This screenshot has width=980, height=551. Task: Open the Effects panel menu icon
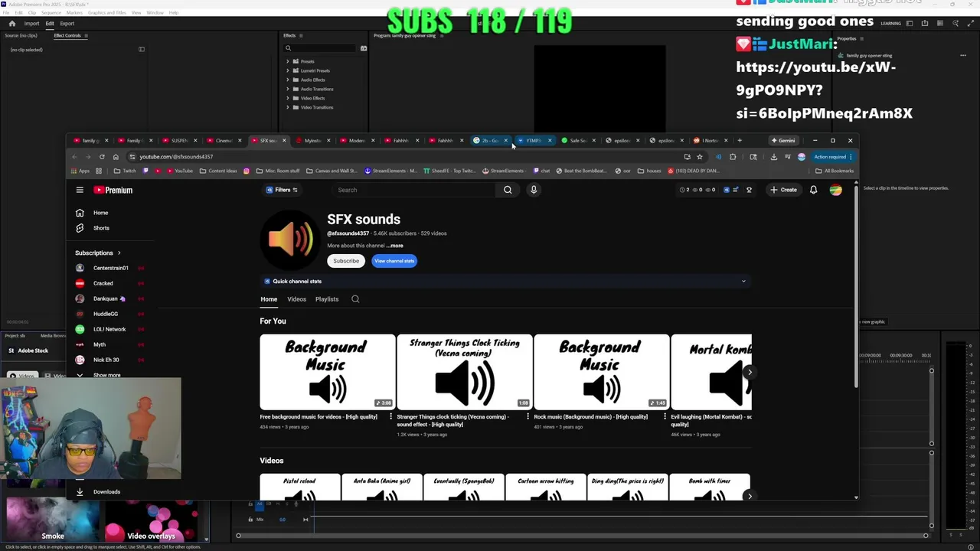pyautogui.click(x=302, y=35)
